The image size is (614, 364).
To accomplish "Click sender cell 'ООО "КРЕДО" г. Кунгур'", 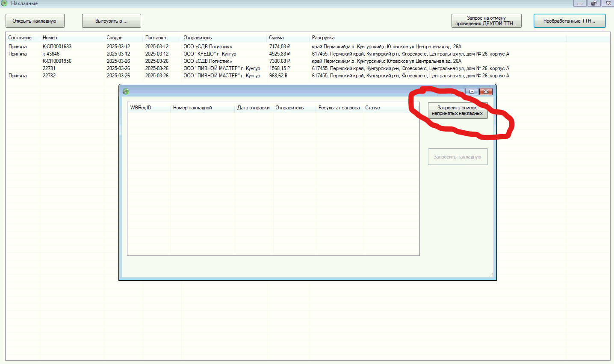I will pos(210,54).
